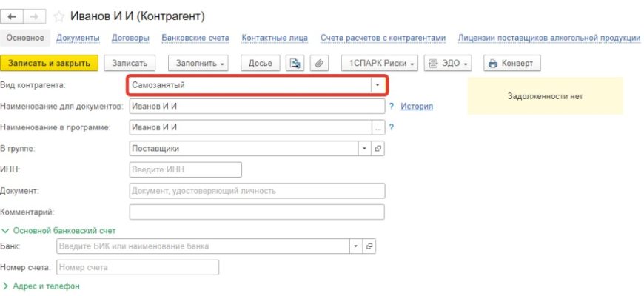
Task: Click the document report icon beside Досье
Action: (x=295, y=64)
